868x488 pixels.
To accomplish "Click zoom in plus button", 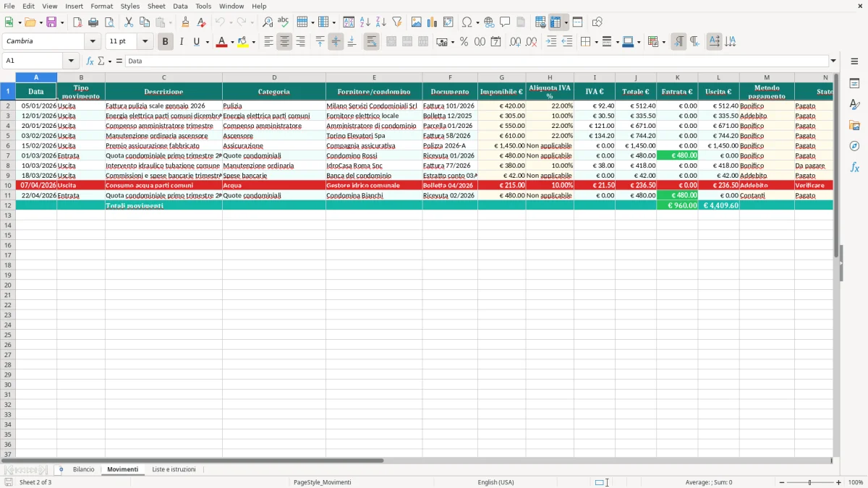I will point(839,482).
